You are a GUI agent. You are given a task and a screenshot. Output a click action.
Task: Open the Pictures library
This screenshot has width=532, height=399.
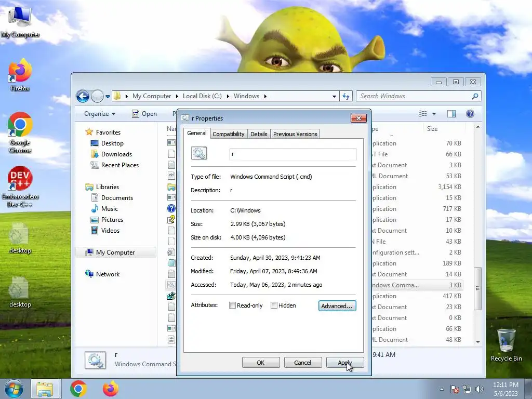(x=107, y=220)
